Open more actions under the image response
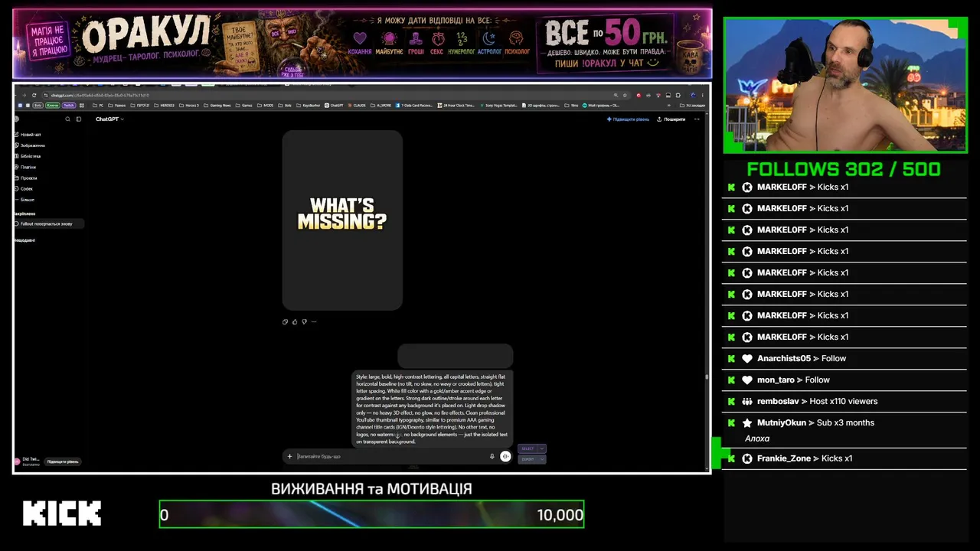The width and height of the screenshot is (980, 551). click(x=313, y=321)
